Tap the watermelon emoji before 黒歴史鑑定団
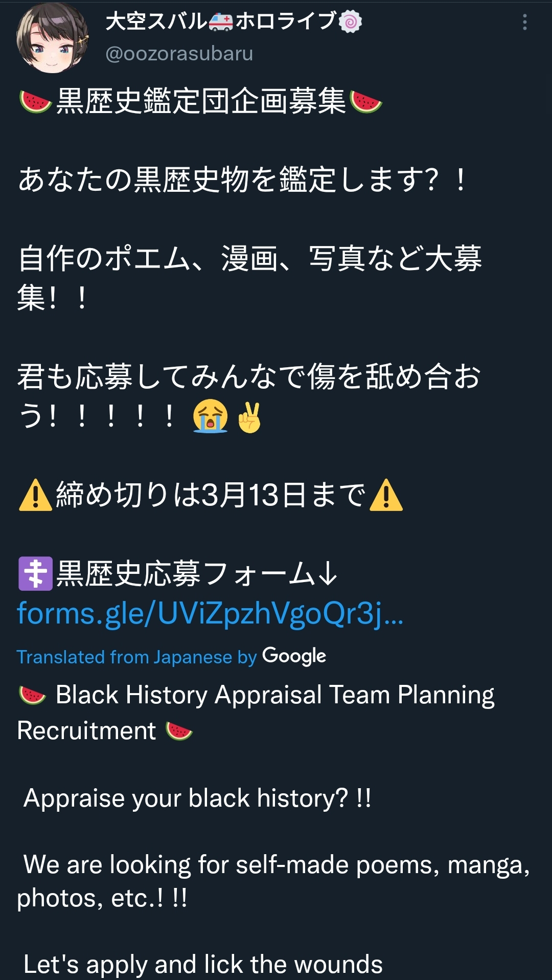 click(35, 101)
